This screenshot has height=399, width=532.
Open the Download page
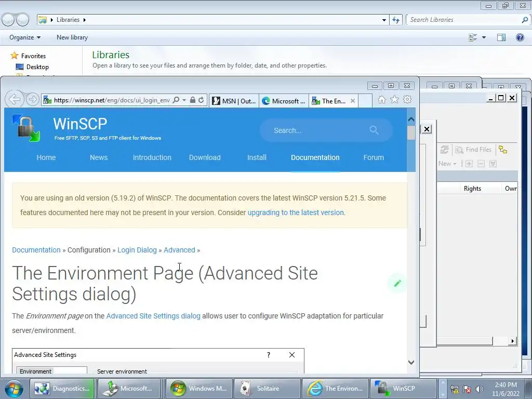[x=205, y=157]
